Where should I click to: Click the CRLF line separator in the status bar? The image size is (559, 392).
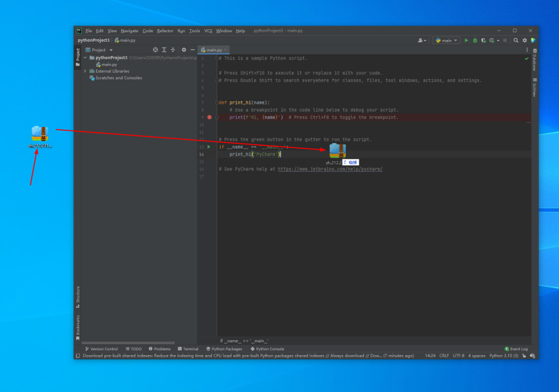click(x=444, y=356)
